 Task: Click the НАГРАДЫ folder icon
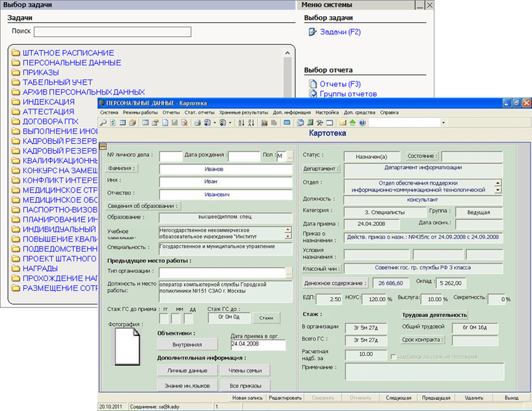16,268
